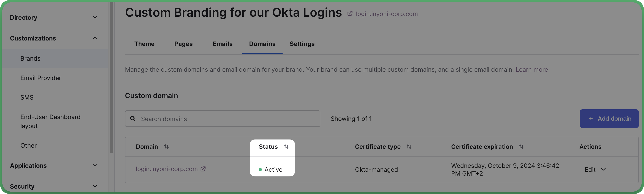Select the Domains tab
The height and width of the screenshot is (194, 644).
262,44
